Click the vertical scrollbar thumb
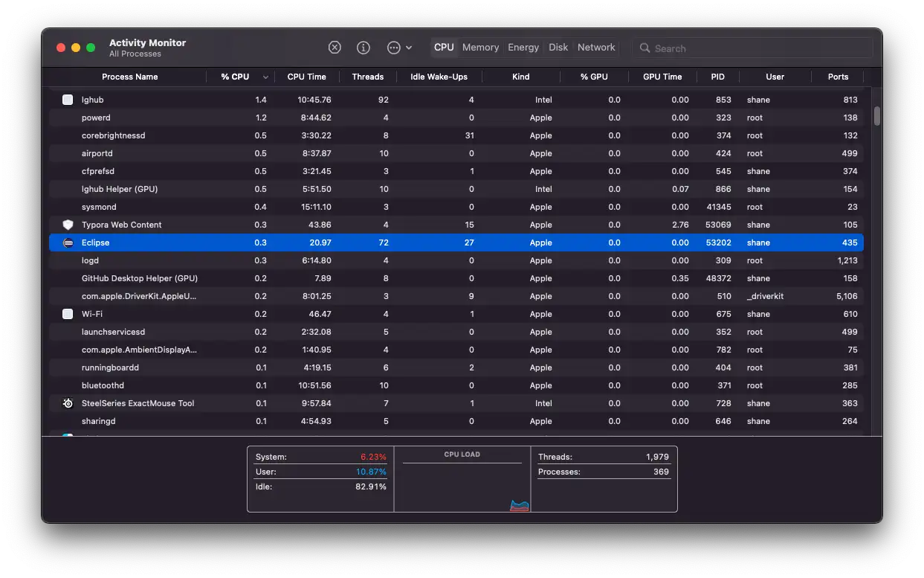The width and height of the screenshot is (924, 578). pos(877,115)
